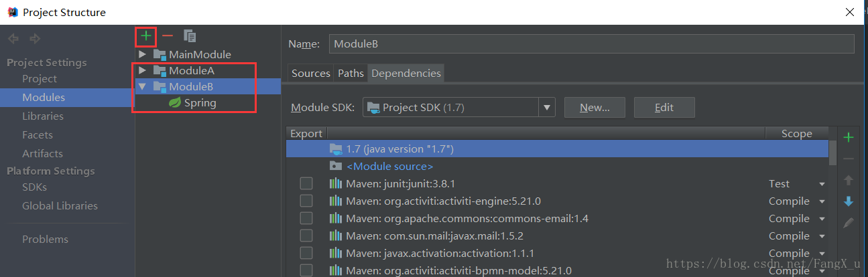Add a dependency with green plus icon
This screenshot has width=868, height=277.
click(849, 138)
